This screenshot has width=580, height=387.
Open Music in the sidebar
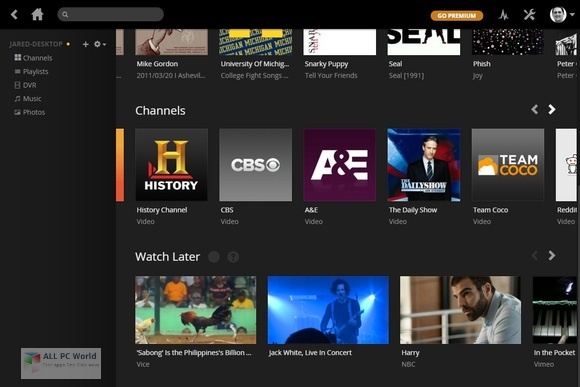click(x=28, y=98)
